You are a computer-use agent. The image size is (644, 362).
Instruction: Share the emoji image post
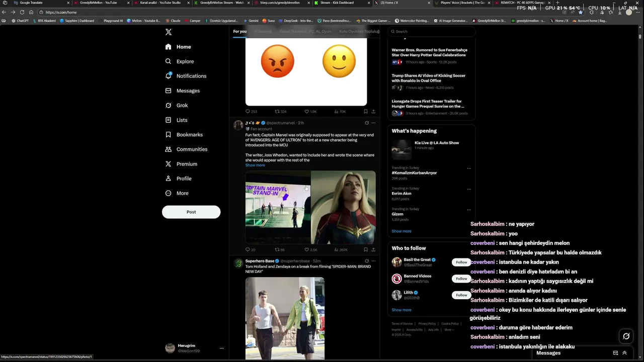pyautogui.click(x=373, y=112)
